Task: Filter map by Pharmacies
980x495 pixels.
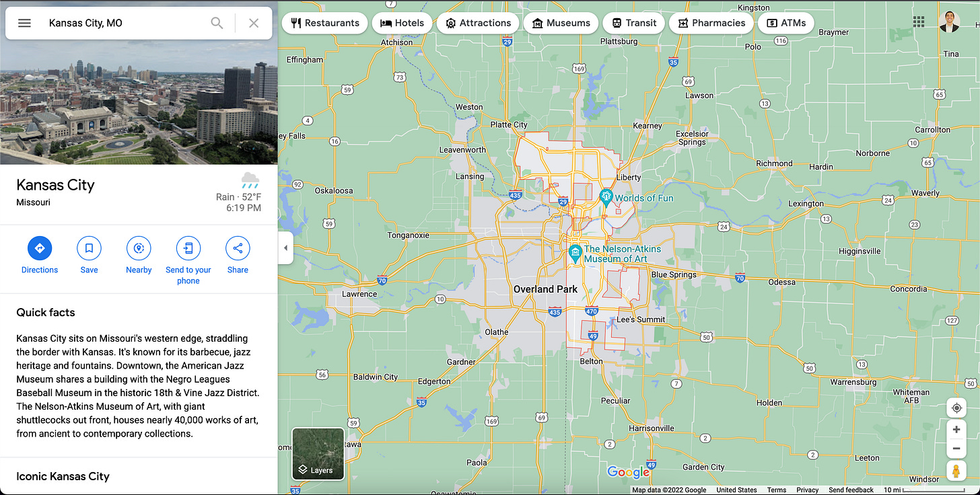Action: (x=711, y=23)
